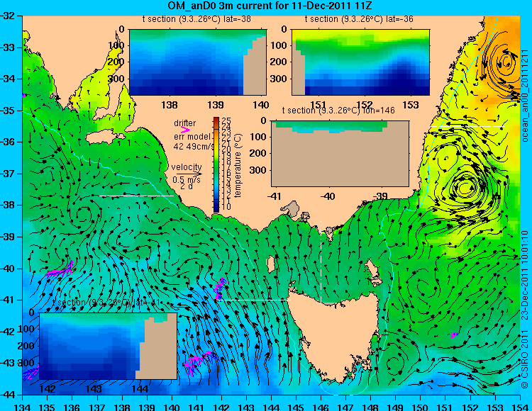Click the 't section (9.3..26°C) lat=-41' heading
Viewport: 532px width, 411px height.
106,303
